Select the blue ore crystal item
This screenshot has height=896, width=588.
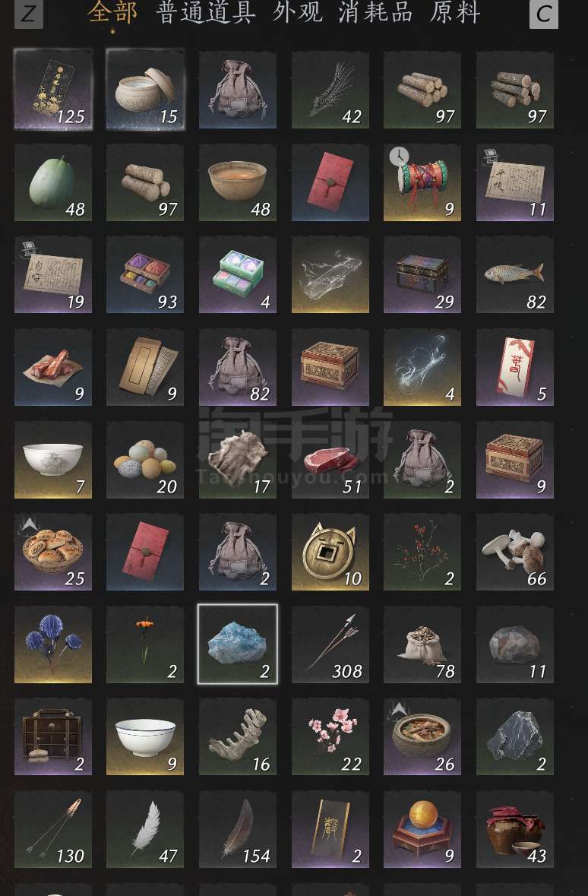pyautogui.click(x=237, y=644)
